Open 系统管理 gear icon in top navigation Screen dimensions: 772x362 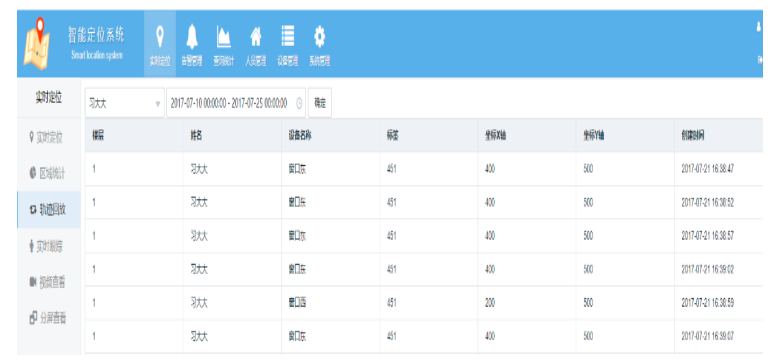tap(320, 36)
